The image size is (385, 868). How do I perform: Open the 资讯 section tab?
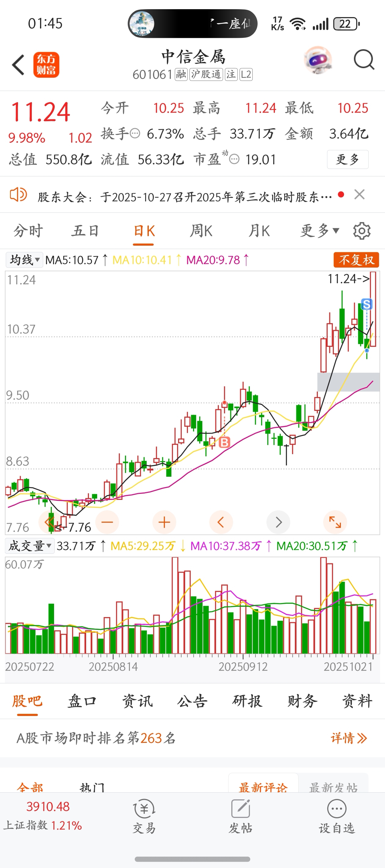pyautogui.click(x=137, y=701)
